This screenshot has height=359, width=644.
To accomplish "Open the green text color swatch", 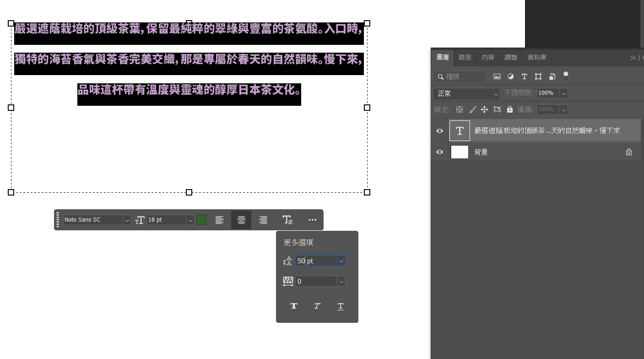I will pos(201,220).
